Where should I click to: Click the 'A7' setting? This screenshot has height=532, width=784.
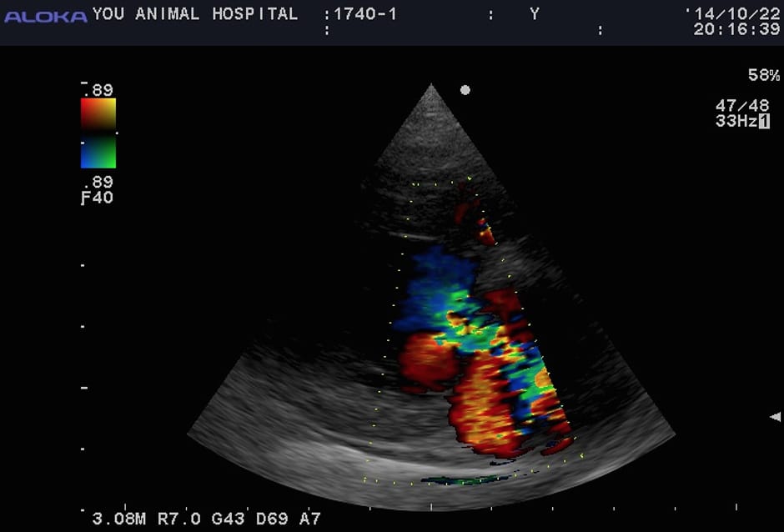[310, 519]
